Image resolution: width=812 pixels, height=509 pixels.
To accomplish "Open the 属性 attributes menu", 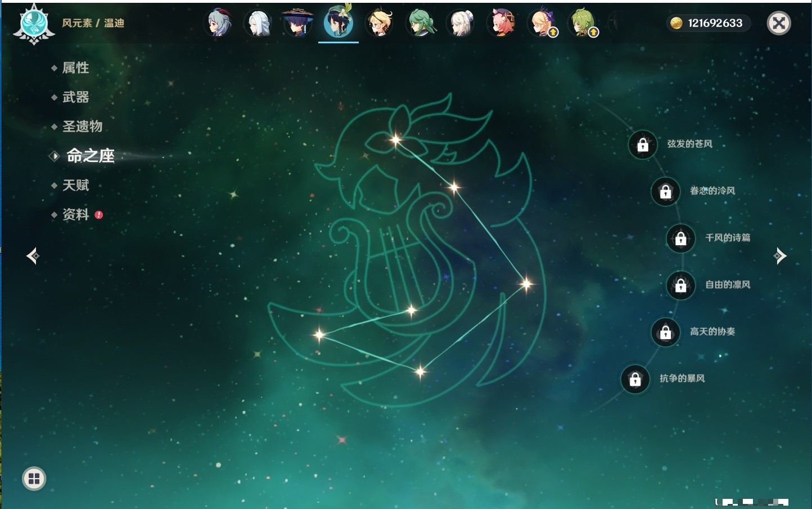I will (x=75, y=68).
